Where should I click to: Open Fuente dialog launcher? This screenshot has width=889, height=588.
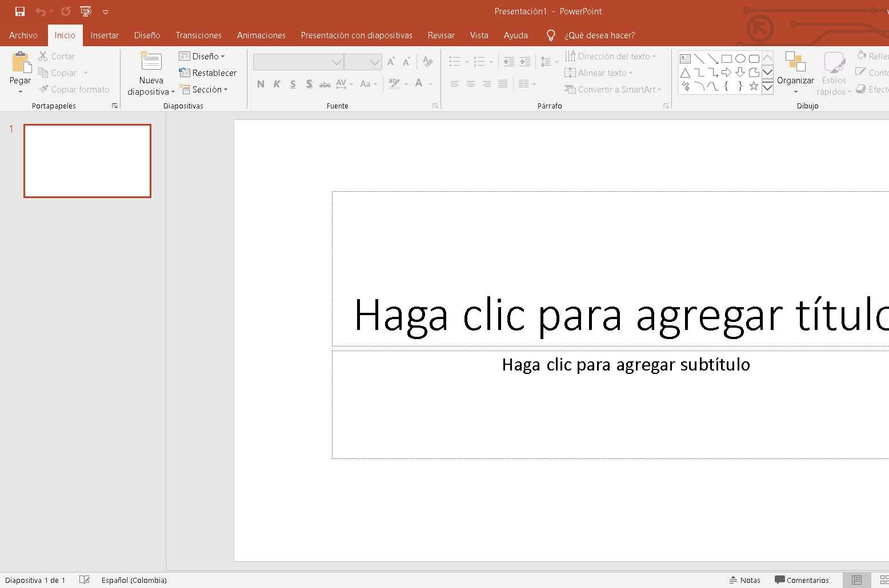(435, 106)
